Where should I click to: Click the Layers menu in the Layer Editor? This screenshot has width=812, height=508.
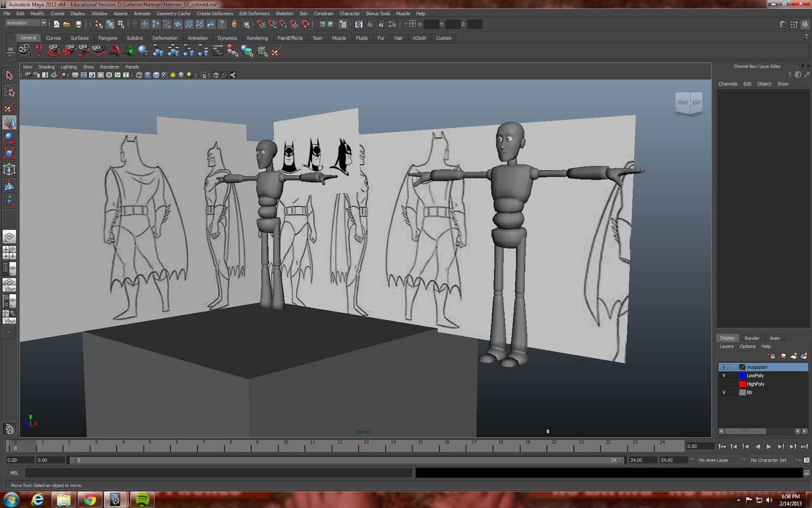pyautogui.click(x=726, y=346)
